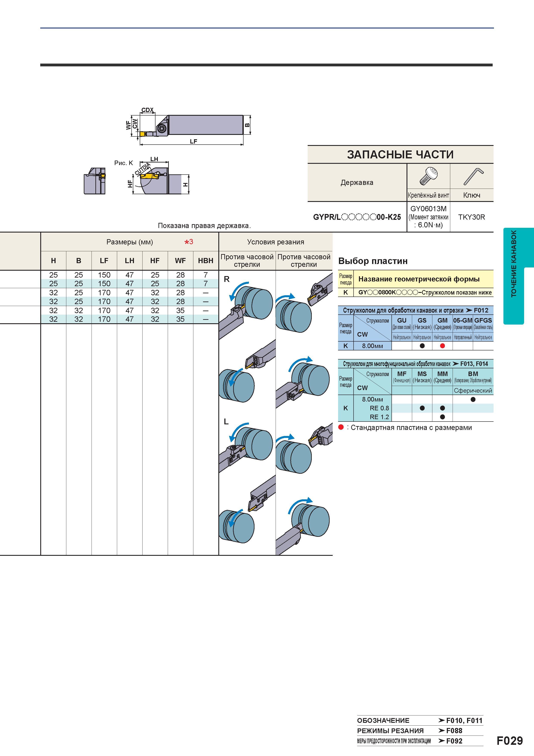
Task: Click the Выбор пластин heading
Action: click(x=373, y=261)
